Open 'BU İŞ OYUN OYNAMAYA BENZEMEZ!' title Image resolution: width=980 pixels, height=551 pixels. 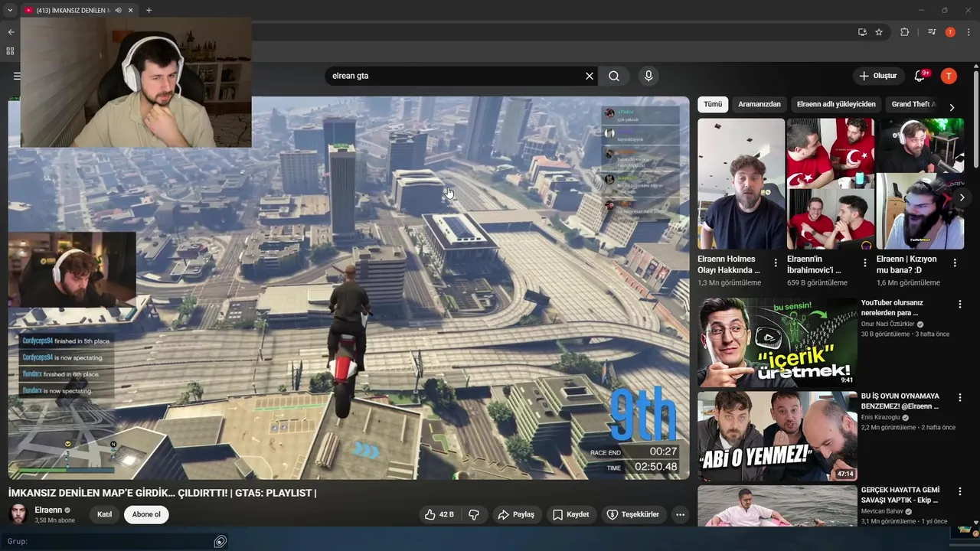(x=900, y=401)
